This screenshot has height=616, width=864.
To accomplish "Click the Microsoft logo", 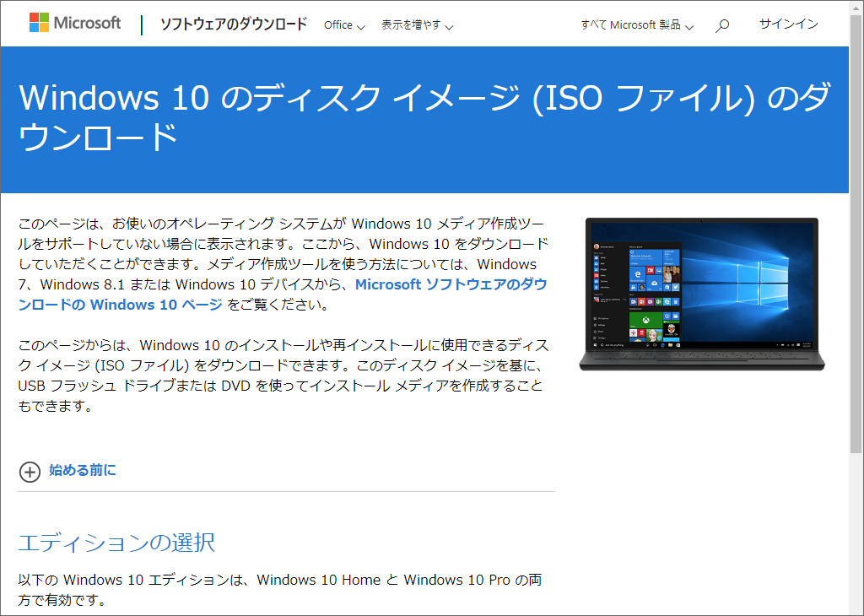I will click(75, 23).
